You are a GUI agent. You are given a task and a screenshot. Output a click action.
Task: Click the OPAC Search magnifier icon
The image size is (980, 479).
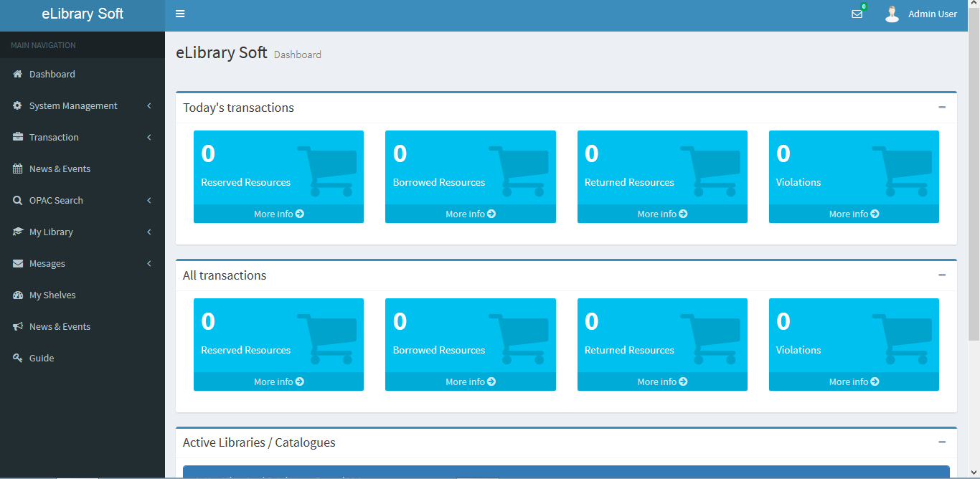tap(17, 200)
